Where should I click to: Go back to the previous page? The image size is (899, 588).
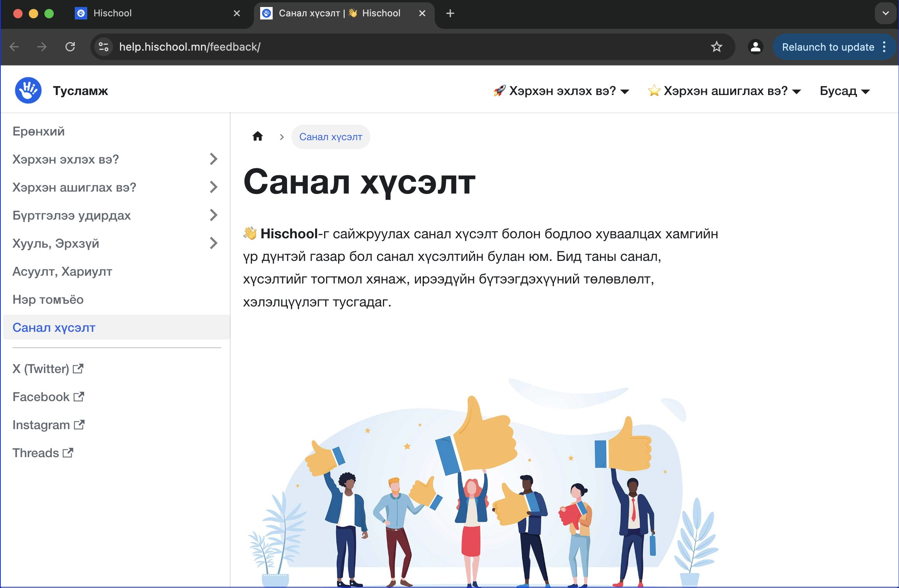14,47
